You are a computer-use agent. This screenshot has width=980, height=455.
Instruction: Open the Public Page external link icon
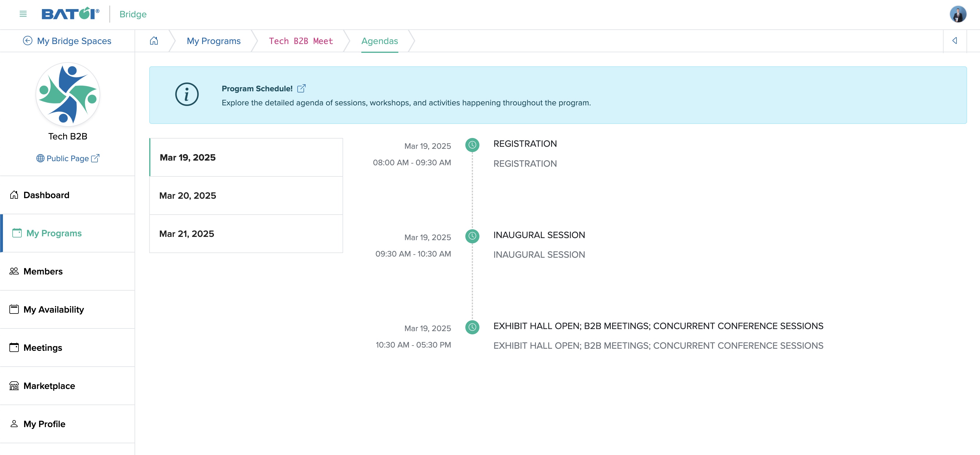coord(95,158)
